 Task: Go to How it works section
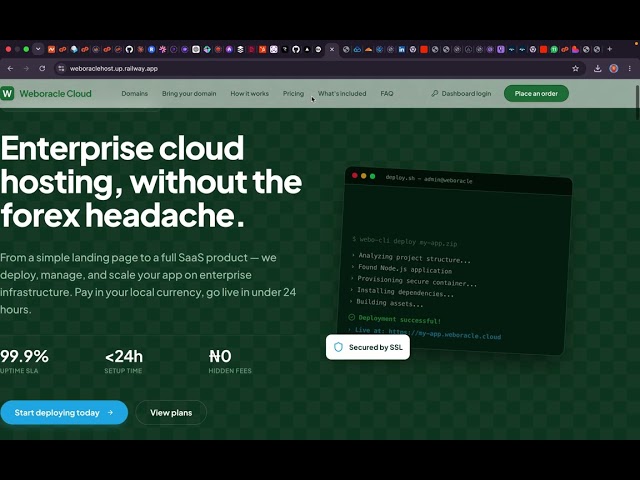(249, 93)
